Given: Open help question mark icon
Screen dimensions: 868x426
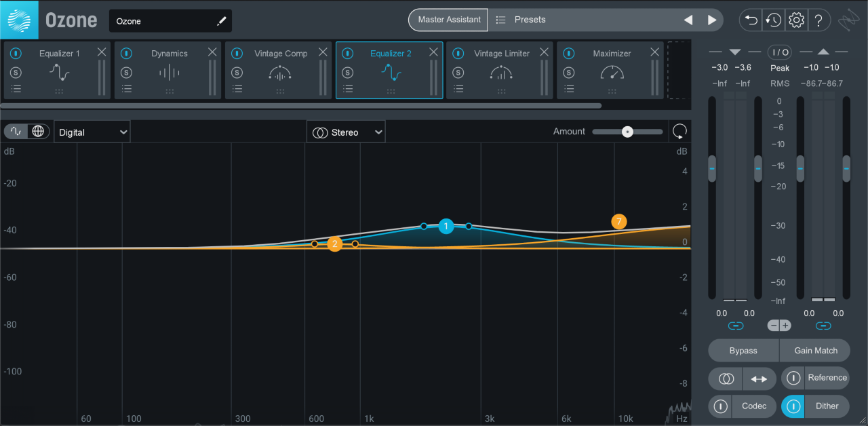Looking at the screenshot, I should tap(818, 20).
